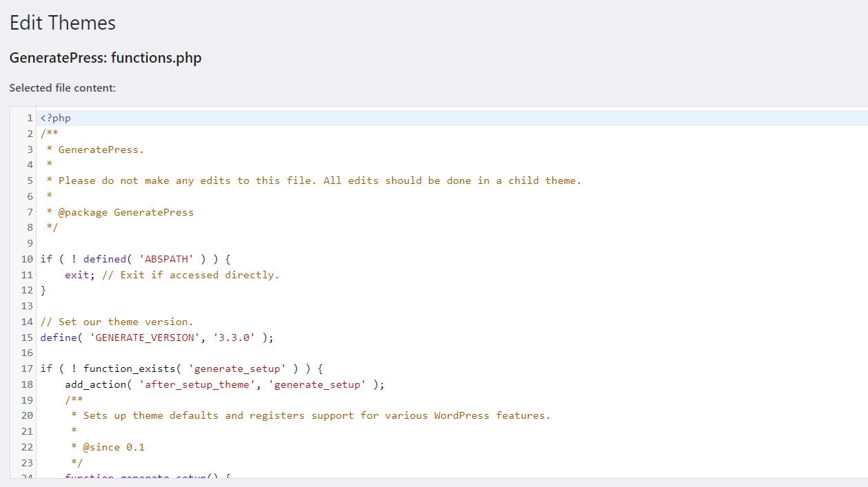
Task: Click line number 17 in the gutter
Action: (x=27, y=369)
